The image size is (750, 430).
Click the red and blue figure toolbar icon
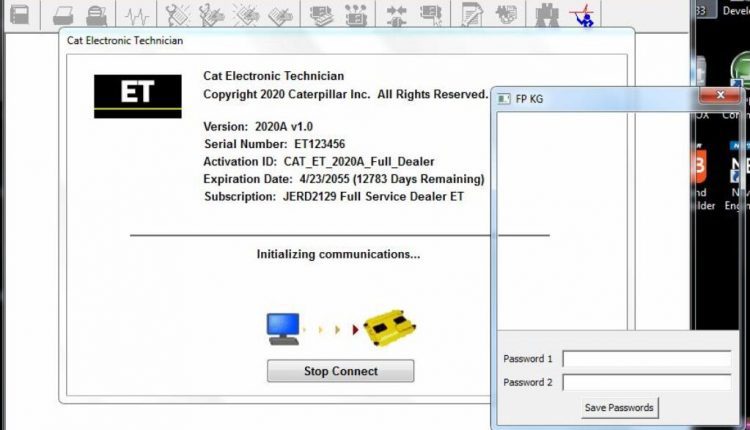pyautogui.click(x=582, y=15)
